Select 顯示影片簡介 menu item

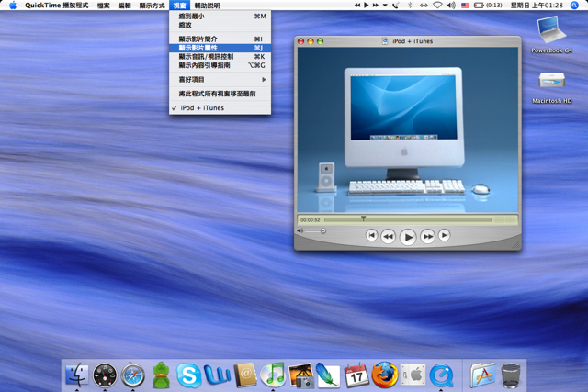(x=220, y=39)
